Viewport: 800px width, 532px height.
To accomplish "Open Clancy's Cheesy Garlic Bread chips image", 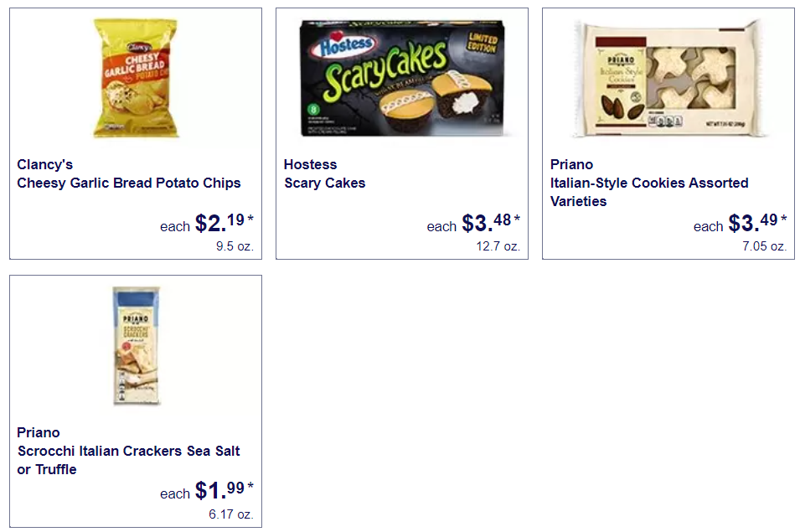I will click(136, 78).
